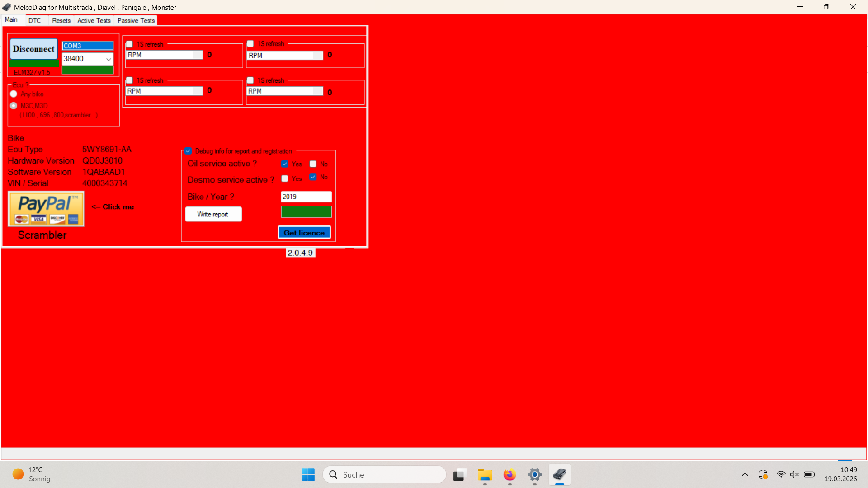This screenshot has width=868, height=488.
Task: Click the Get licence button
Action: [x=304, y=232]
